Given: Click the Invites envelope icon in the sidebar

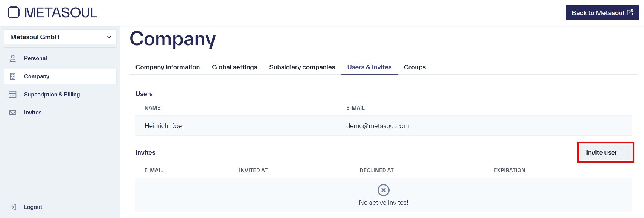Looking at the screenshot, I should point(13,113).
